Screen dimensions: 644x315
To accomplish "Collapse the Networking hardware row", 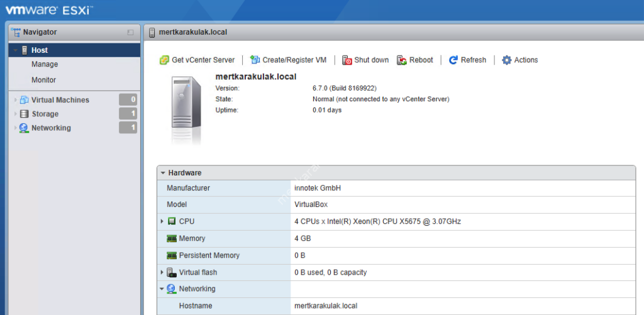I will [x=162, y=289].
